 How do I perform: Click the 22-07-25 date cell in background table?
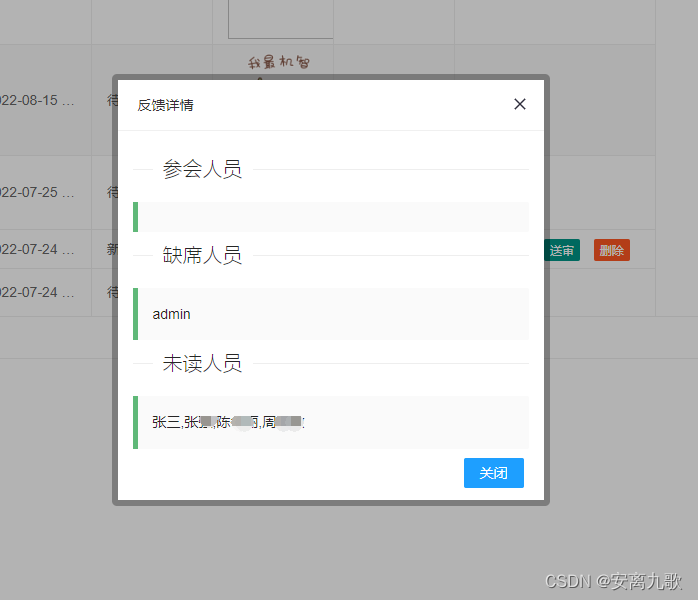click(37, 192)
